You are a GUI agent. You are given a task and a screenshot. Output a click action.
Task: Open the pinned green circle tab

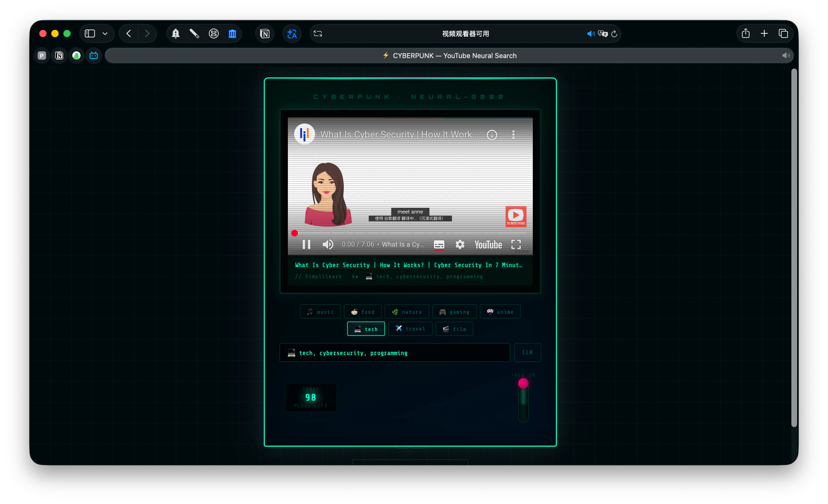[x=76, y=55]
